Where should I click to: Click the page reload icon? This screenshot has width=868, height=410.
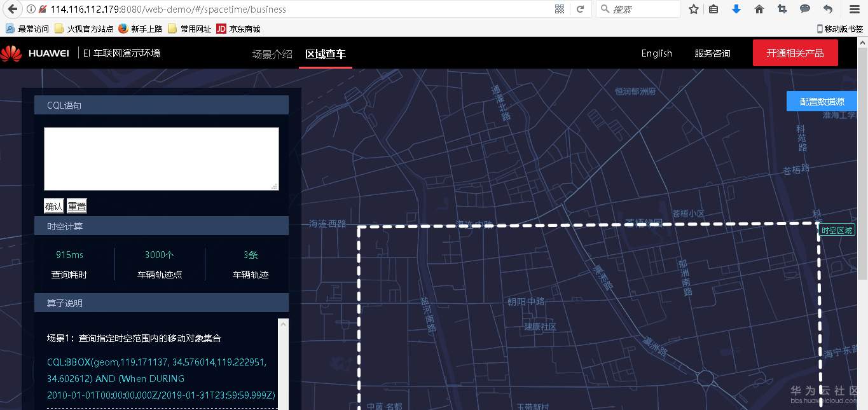(x=580, y=10)
